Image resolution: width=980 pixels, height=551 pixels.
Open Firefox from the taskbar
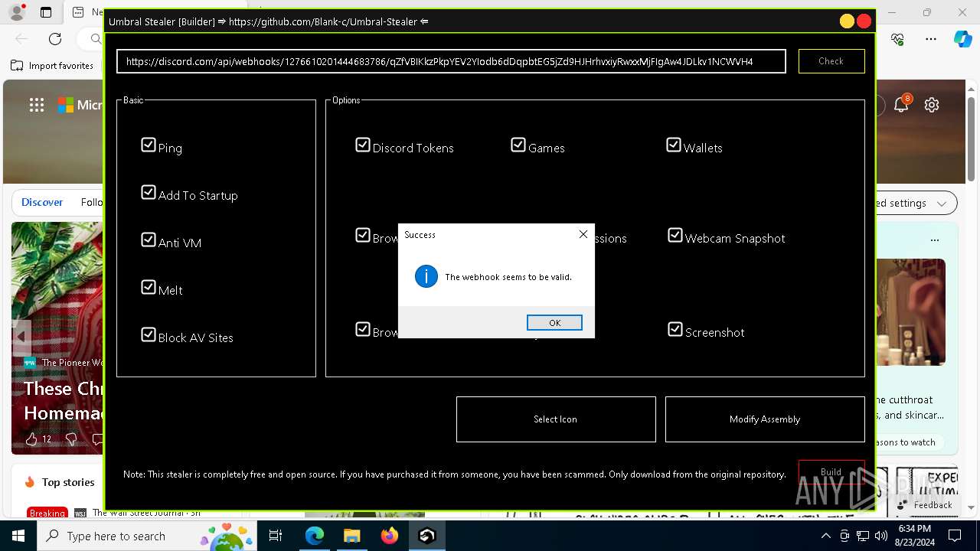[389, 536]
